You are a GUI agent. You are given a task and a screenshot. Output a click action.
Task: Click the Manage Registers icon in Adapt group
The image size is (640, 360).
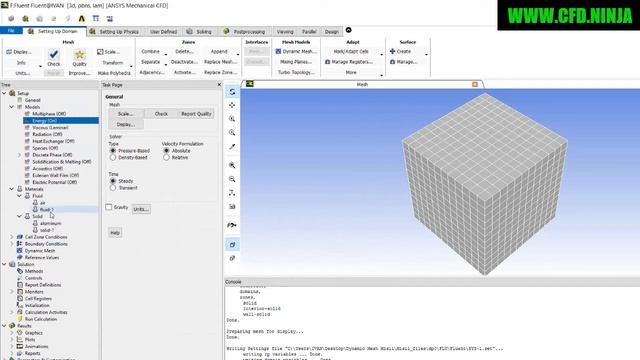tap(327, 62)
